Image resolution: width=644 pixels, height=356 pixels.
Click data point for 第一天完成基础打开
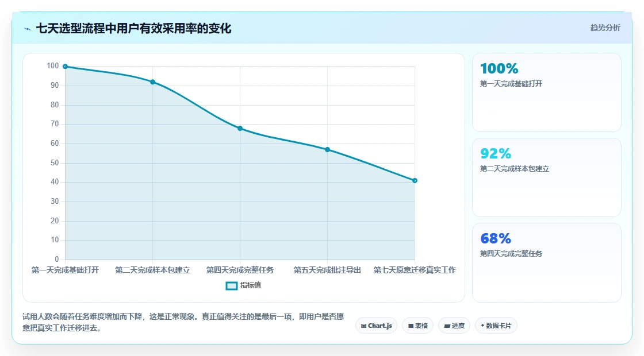pyautogui.click(x=66, y=67)
